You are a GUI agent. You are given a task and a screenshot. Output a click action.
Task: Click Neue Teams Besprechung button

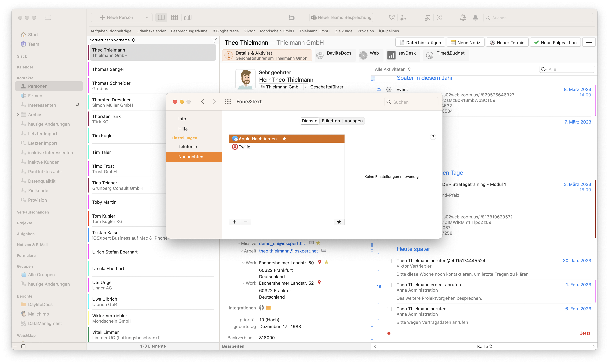(341, 17)
